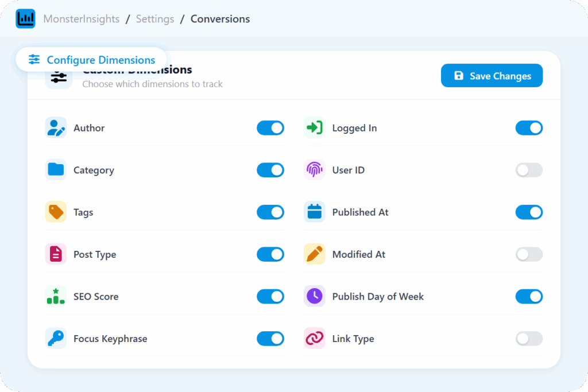The width and height of the screenshot is (588, 392).
Task: Click the Focus Keyphrase key icon
Action: tap(56, 339)
